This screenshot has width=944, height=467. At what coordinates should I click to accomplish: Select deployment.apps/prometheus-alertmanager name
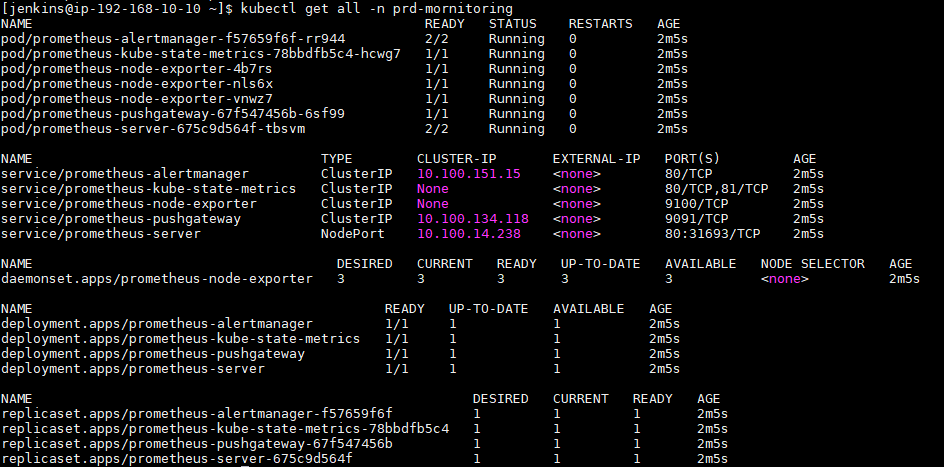[x=157, y=324]
